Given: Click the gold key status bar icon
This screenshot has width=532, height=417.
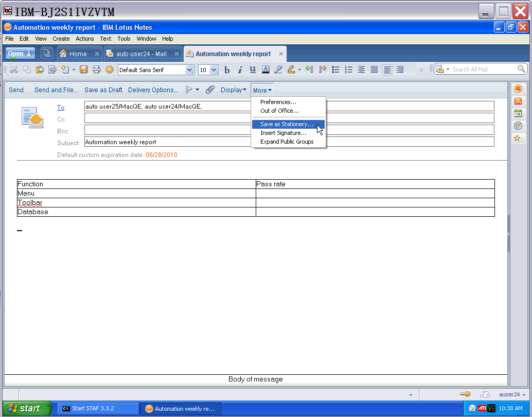Looking at the screenshot, I should pos(465,394).
